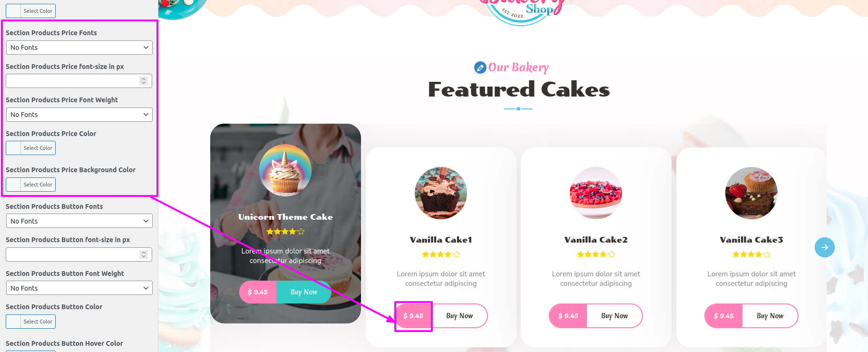Open the Section Products Price Font Weight dropdown
This screenshot has height=352, width=868.
coord(79,115)
